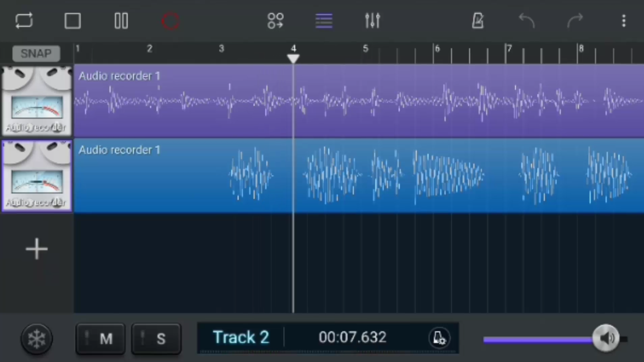Toggle loop playback mode
The height and width of the screenshot is (362, 644).
[24, 21]
